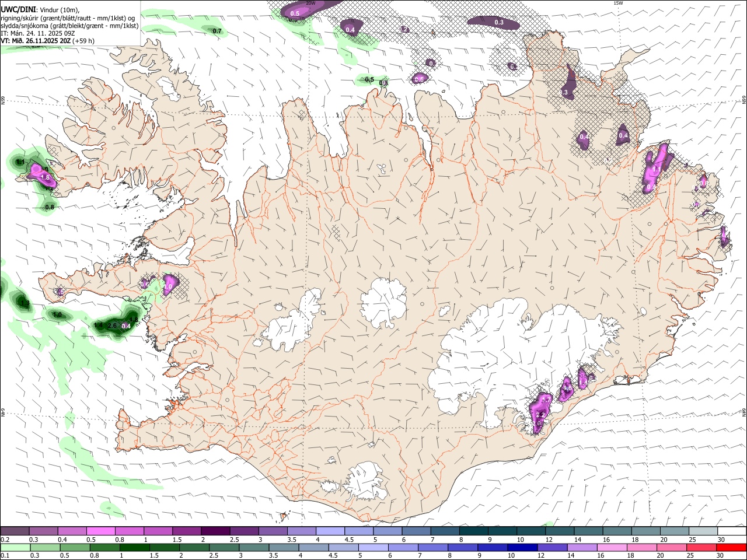The width and height of the screenshot is (747, 560).
Task: Click the valid time 'VT: Mið. 26.11.2025 20Z'
Action: tap(36, 41)
